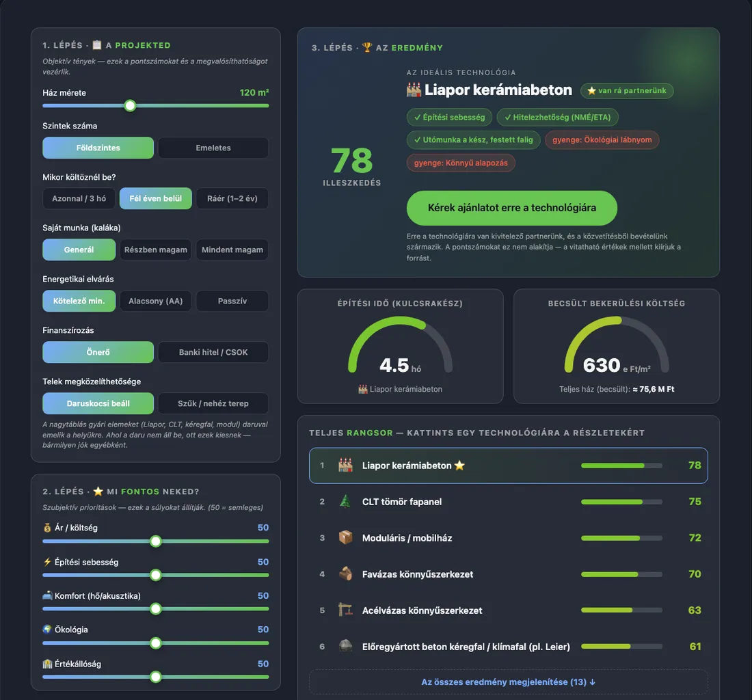
Task: Choose Fél éven belül move-in time
Action: pos(155,198)
